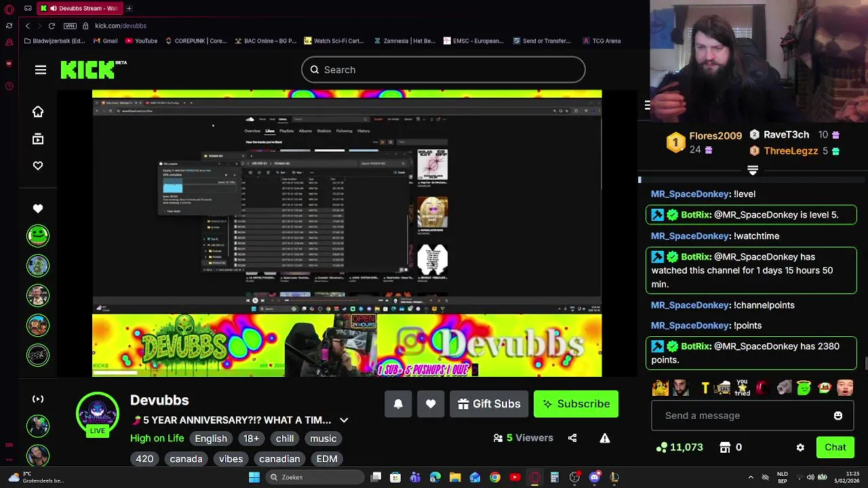Open Discord from the taskbar
The height and width of the screenshot is (488, 868).
(x=595, y=477)
